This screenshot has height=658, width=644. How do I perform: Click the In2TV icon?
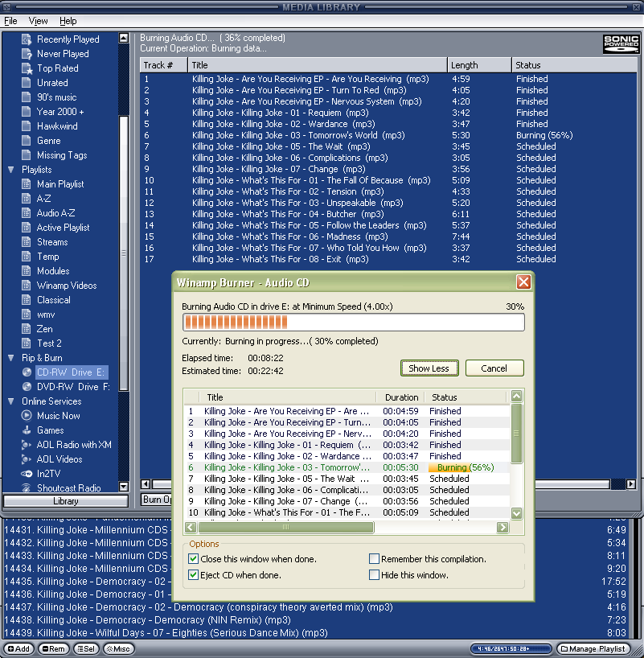(x=27, y=473)
